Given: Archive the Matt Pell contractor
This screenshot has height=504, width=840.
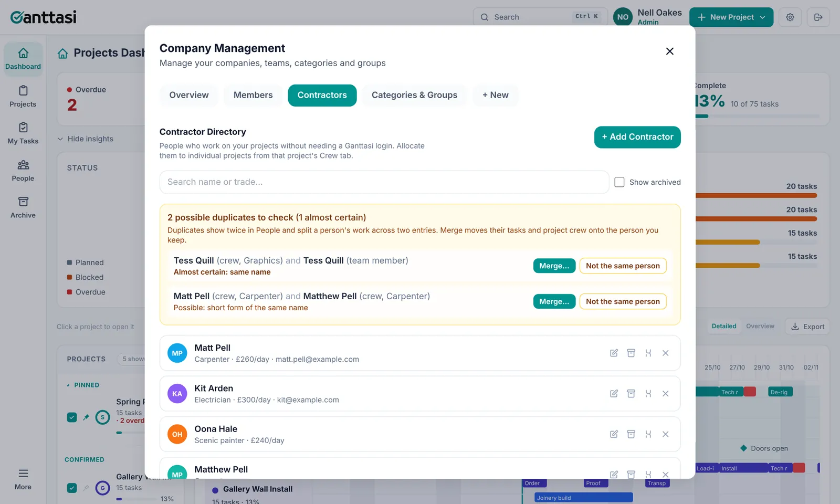Looking at the screenshot, I should pyautogui.click(x=631, y=353).
